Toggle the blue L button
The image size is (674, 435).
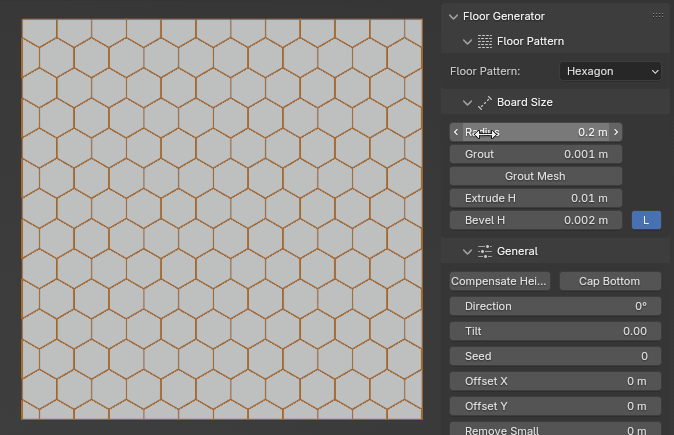tap(646, 220)
